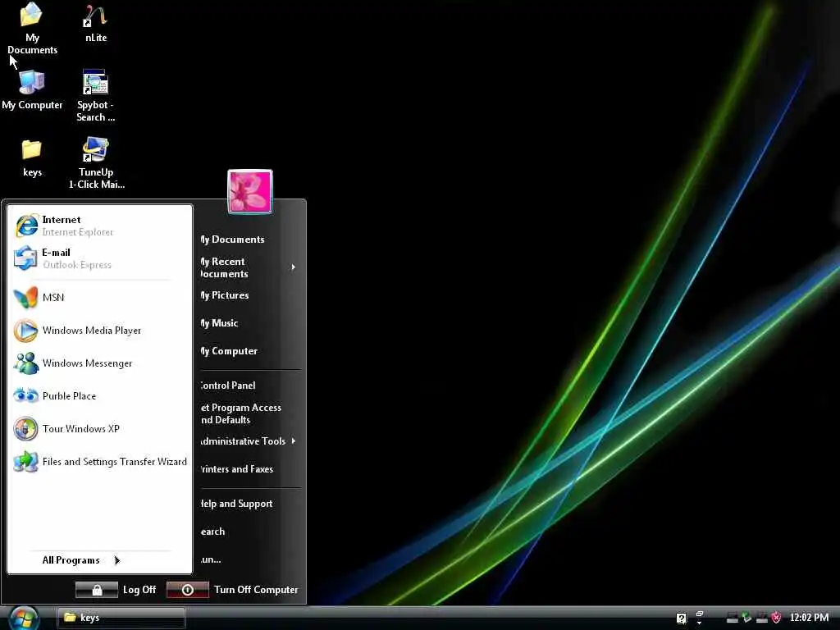Click the first network connection tray icon
840x630 pixels.
coord(732,619)
